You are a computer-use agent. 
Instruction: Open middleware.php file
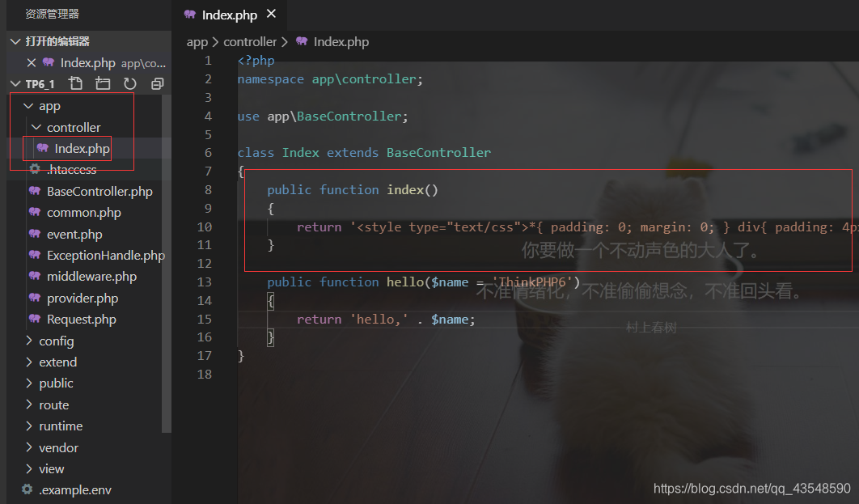91,277
